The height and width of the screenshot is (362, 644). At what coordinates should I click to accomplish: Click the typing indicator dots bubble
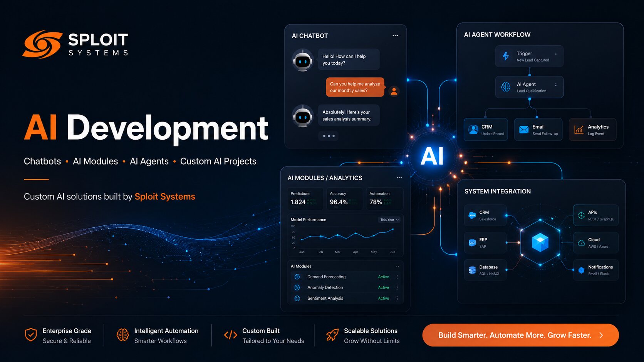329,136
